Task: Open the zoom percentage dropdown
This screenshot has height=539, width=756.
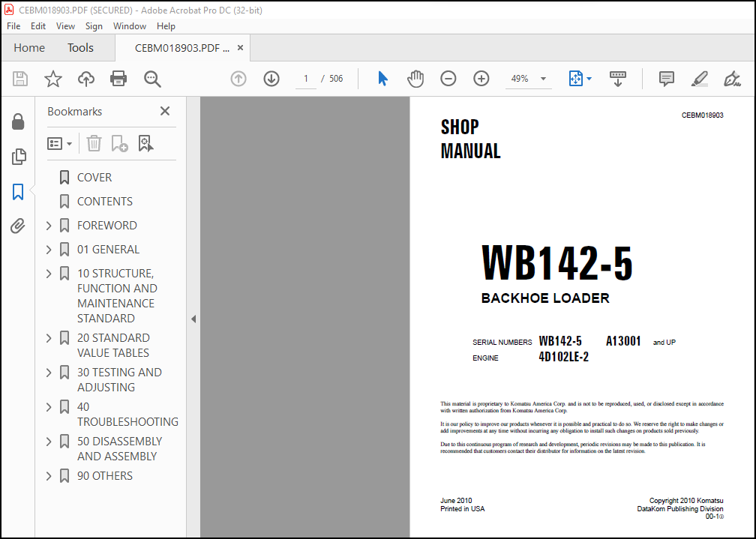Action: point(543,79)
